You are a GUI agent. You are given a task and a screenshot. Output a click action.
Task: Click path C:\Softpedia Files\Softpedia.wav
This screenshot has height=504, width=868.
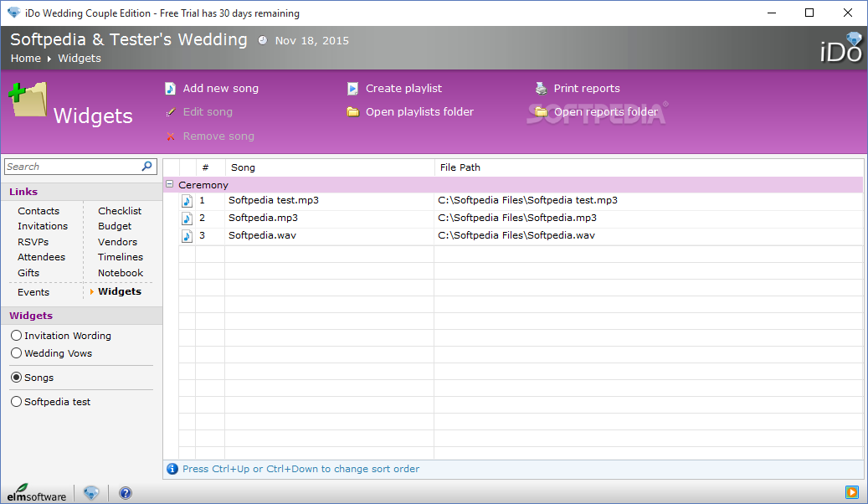pyautogui.click(x=516, y=236)
